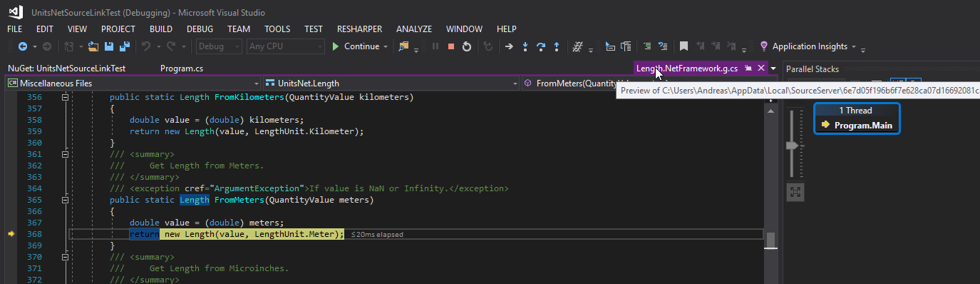
Task: Click the Step Over icon
Action: 541,46
